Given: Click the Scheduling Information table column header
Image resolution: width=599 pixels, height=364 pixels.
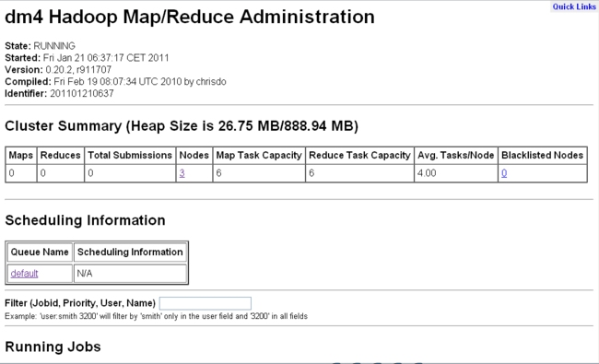Looking at the screenshot, I should (130, 252).
